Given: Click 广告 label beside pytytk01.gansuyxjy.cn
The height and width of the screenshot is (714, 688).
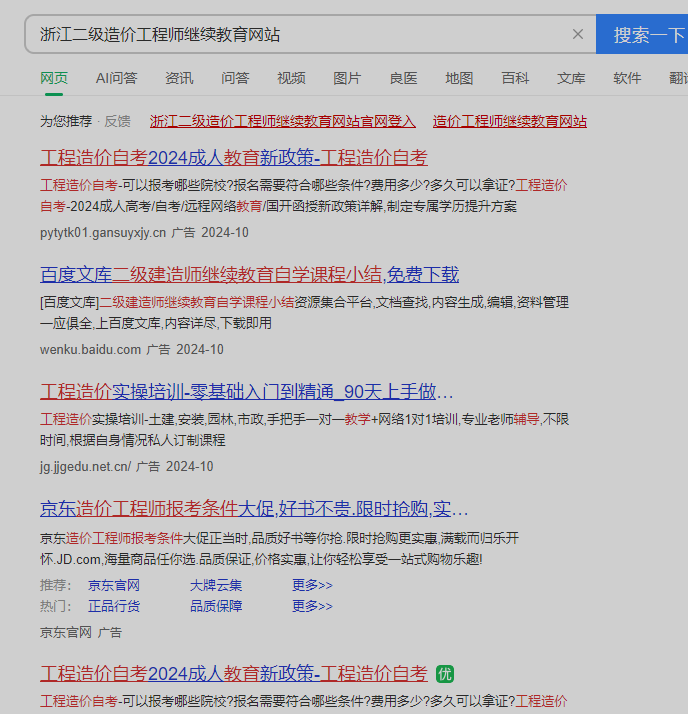Looking at the screenshot, I should coord(183,233).
